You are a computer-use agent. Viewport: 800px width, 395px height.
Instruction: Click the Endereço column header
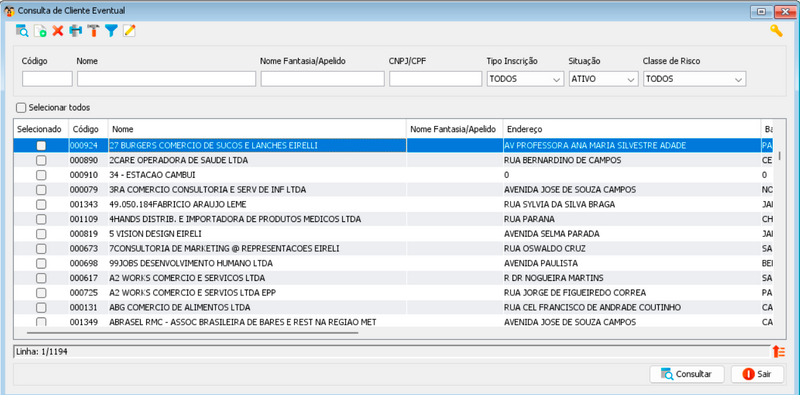coord(632,129)
